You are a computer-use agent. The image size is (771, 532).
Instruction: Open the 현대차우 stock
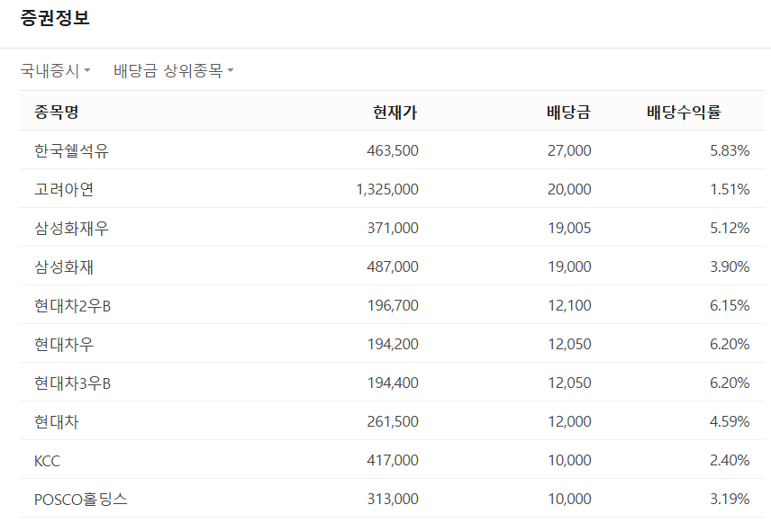pos(64,344)
